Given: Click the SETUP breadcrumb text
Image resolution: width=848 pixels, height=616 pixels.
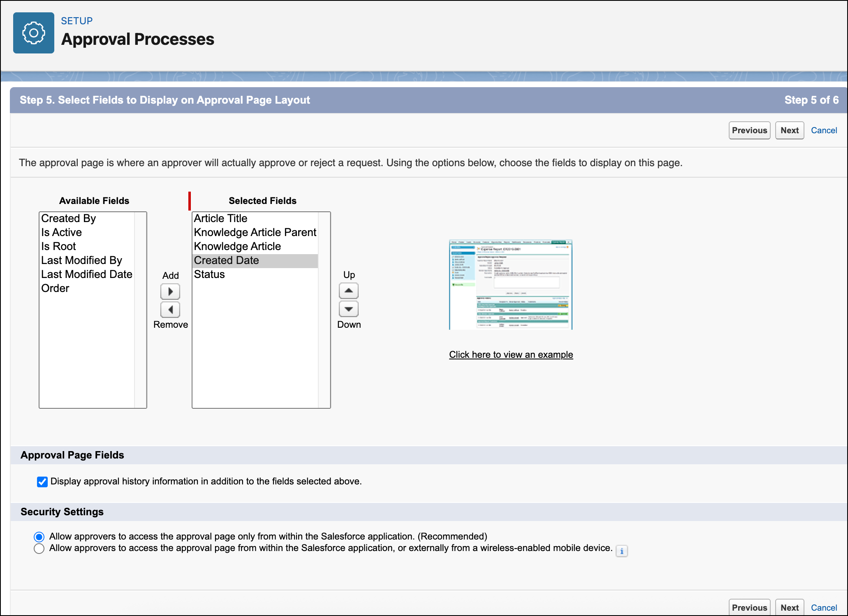Looking at the screenshot, I should click(77, 21).
